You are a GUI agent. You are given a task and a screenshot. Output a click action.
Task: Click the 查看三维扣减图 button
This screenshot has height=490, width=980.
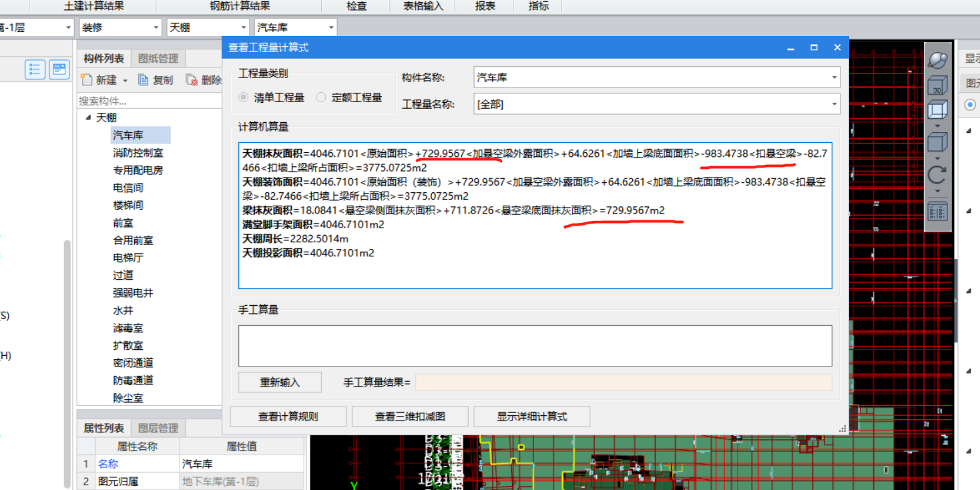coord(410,417)
